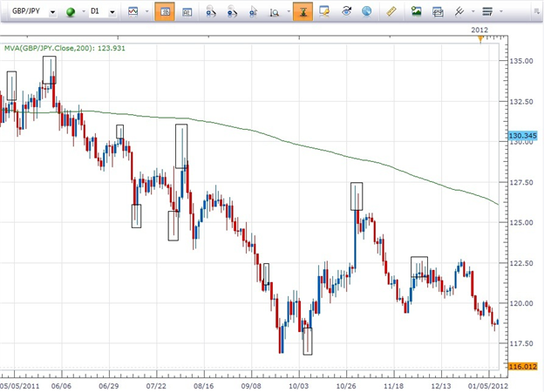Click the 117.50 price axis label
Viewport: 544px width, 392px height.
point(521,343)
